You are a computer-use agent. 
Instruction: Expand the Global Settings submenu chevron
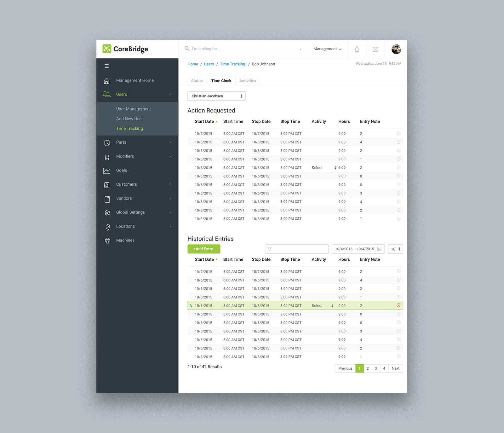170,212
